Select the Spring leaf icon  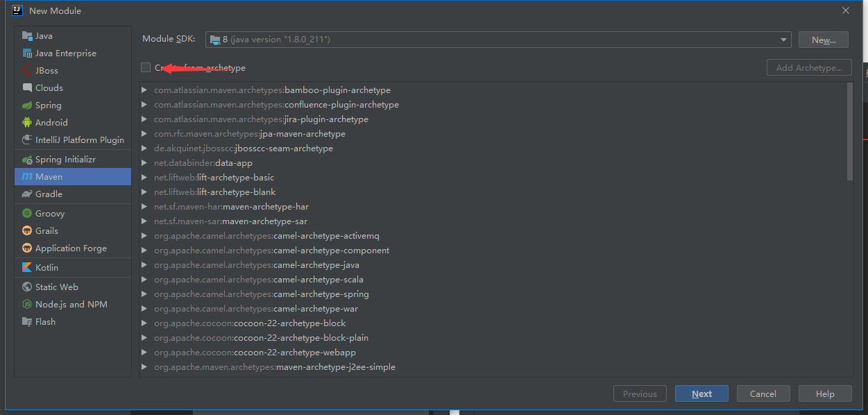click(x=27, y=105)
